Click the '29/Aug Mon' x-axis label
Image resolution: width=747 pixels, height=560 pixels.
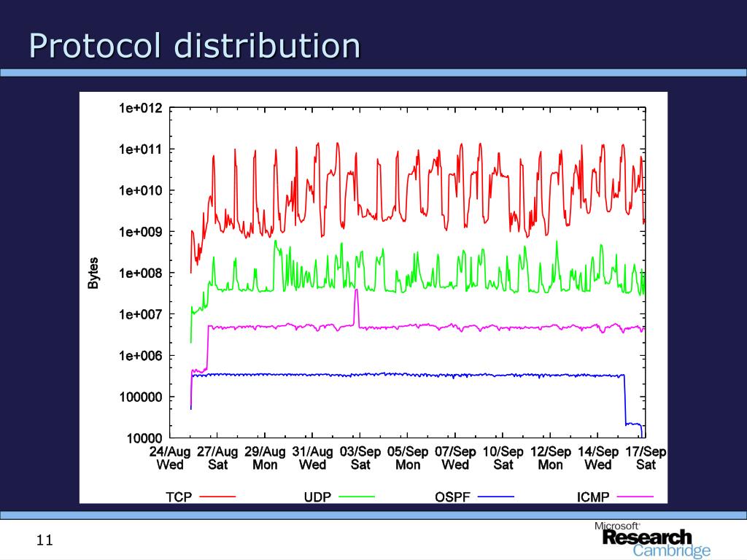tap(265, 458)
